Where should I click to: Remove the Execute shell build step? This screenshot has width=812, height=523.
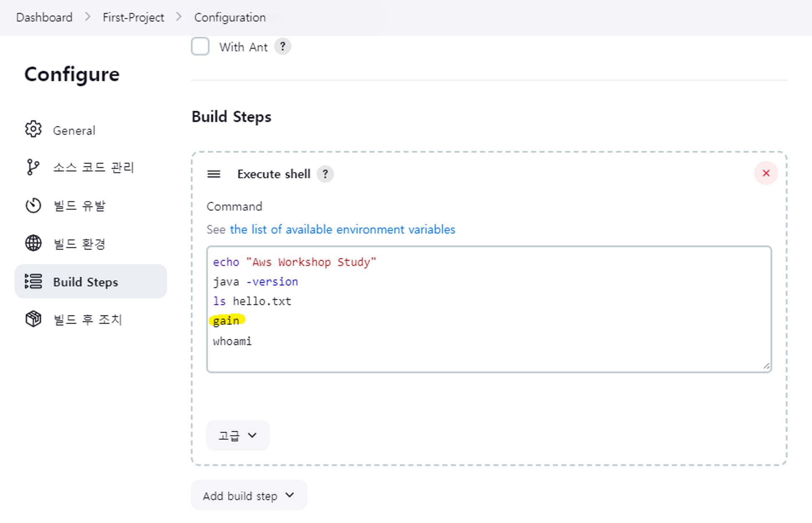pos(766,173)
